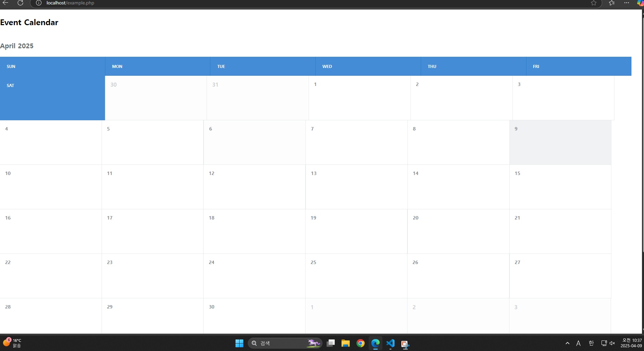Reload the page with refresh icon
This screenshot has width=644, height=351.
tap(20, 3)
